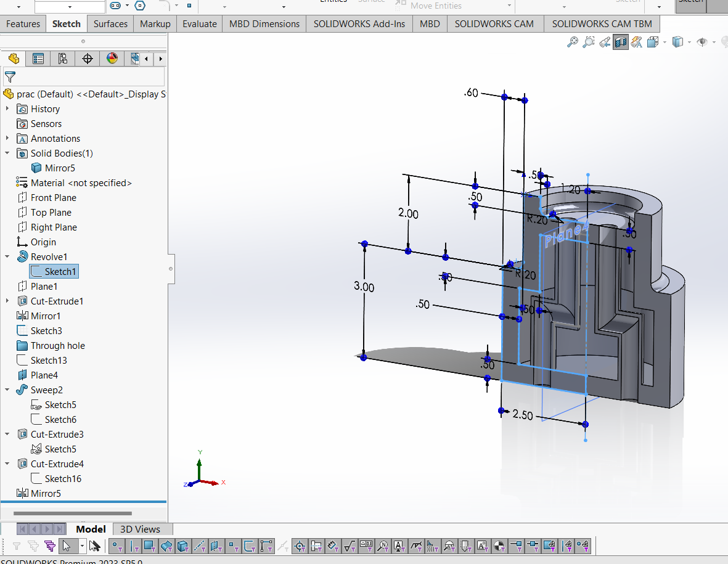Click the feature tree horizontal scrollbar
Image resolution: width=728 pixels, height=564 pixels.
pos(73,513)
